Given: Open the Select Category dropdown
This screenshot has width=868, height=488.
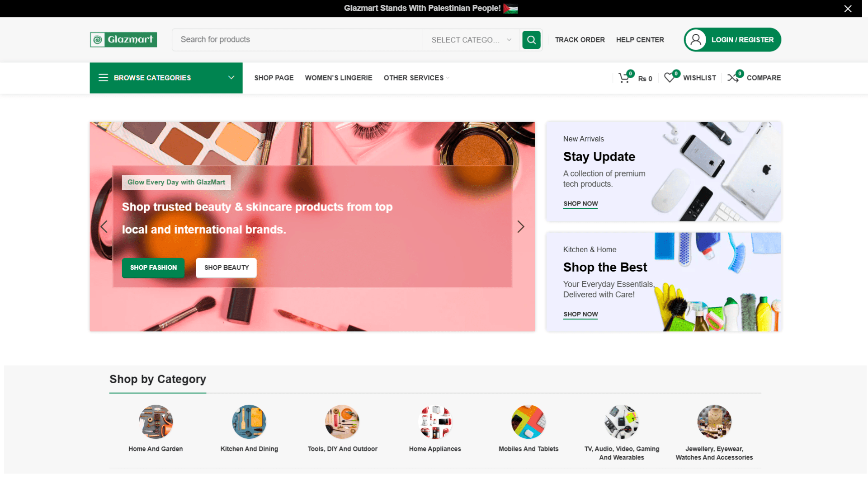Looking at the screenshot, I should (471, 40).
